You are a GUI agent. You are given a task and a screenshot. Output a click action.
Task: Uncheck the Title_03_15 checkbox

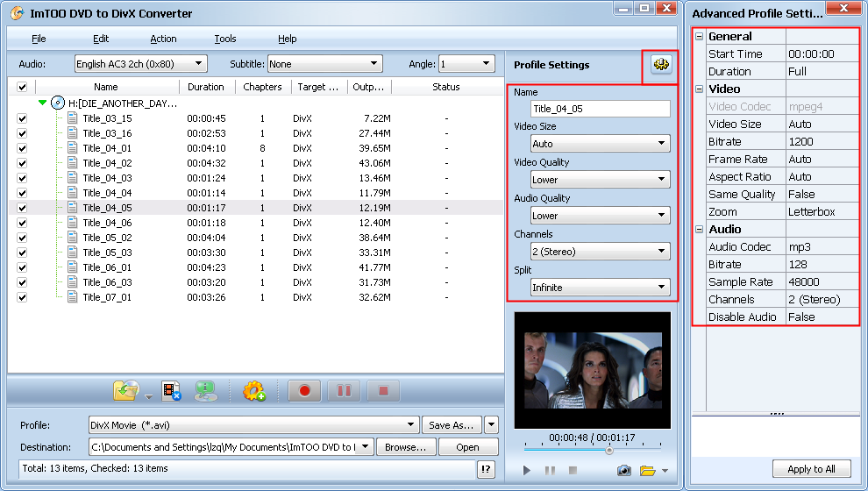pos(22,118)
